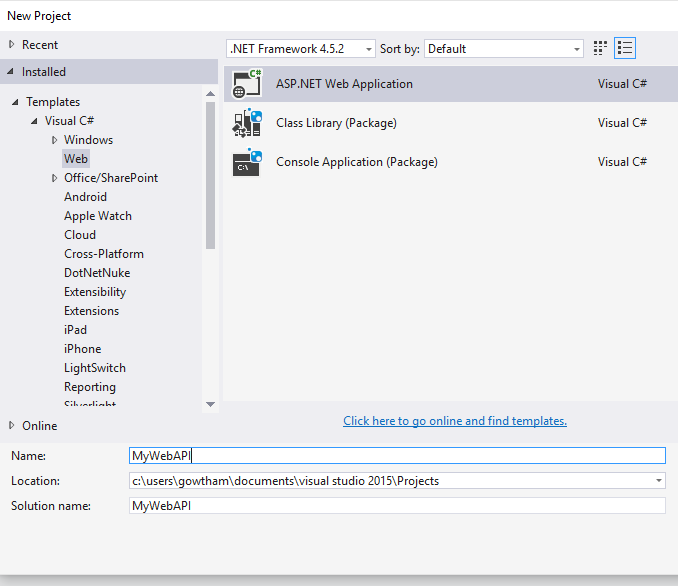Click the Recent section label

[x=40, y=45]
